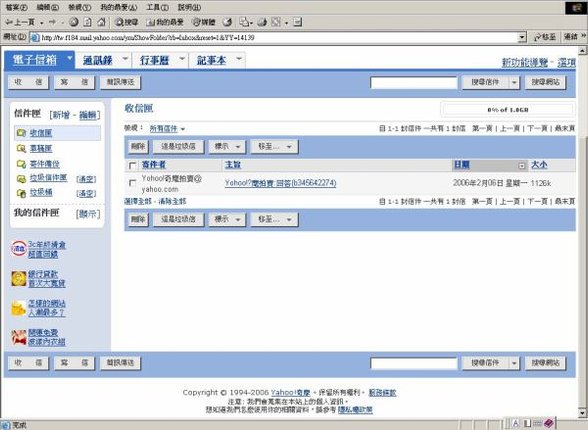
Task: Open the Yahoo!奇摩拍賣 message subject link
Action: click(280, 183)
